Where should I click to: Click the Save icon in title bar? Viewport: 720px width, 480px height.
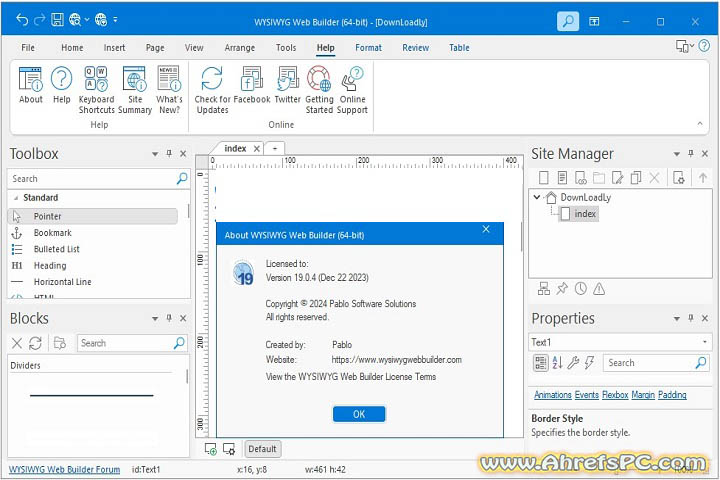(x=57, y=20)
